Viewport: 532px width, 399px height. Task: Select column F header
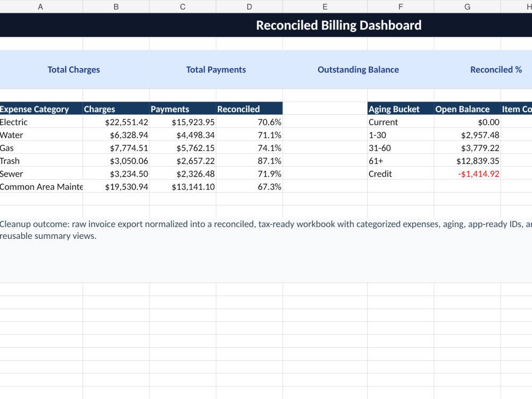[x=401, y=6]
